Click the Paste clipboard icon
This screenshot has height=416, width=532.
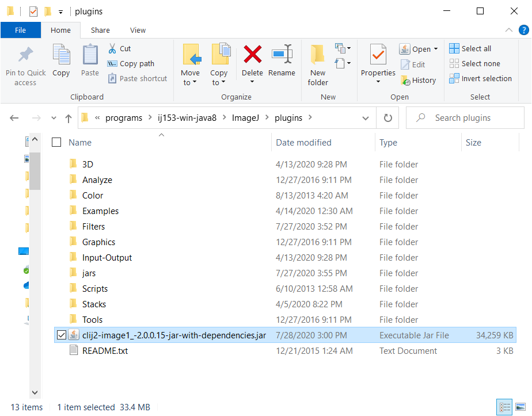coord(90,54)
